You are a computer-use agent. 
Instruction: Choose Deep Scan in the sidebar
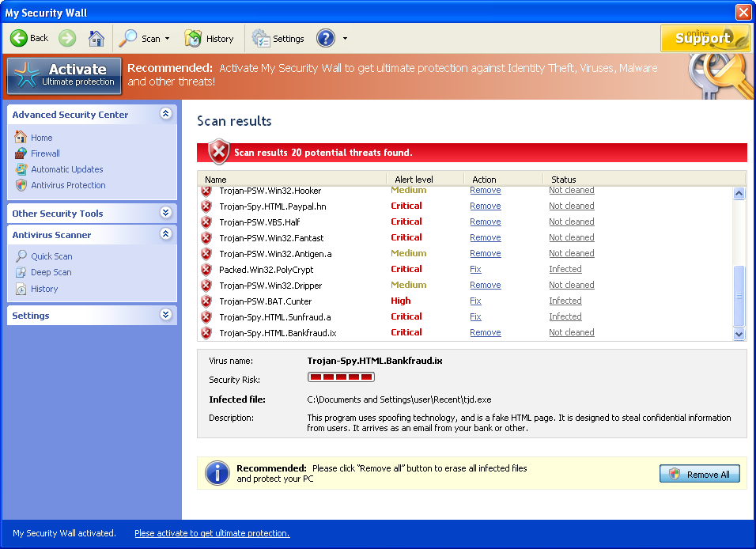click(x=51, y=272)
